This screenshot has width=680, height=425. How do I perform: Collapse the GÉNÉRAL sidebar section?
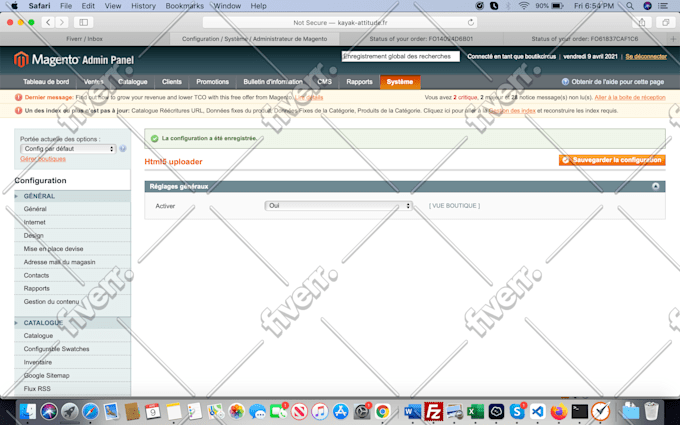click(72, 196)
